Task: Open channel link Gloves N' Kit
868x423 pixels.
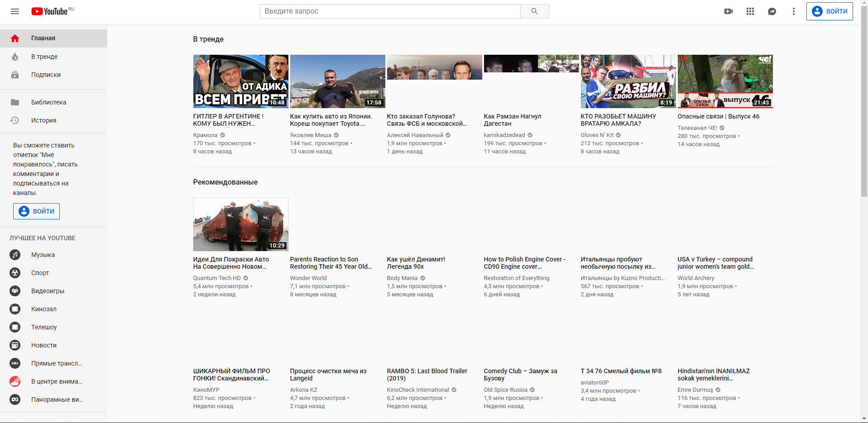Action: click(597, 135)
